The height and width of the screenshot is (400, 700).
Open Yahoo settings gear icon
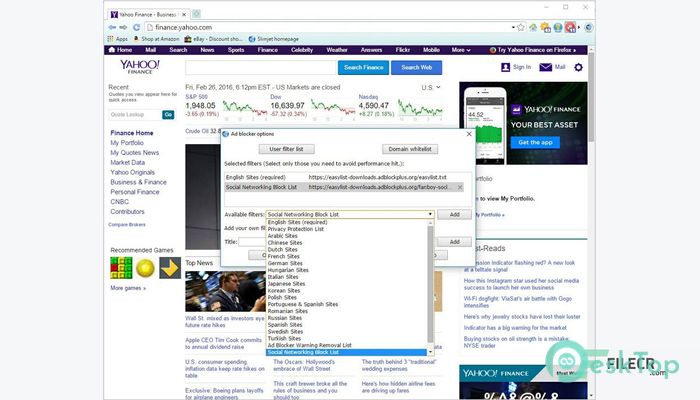[x=578, y=67]
